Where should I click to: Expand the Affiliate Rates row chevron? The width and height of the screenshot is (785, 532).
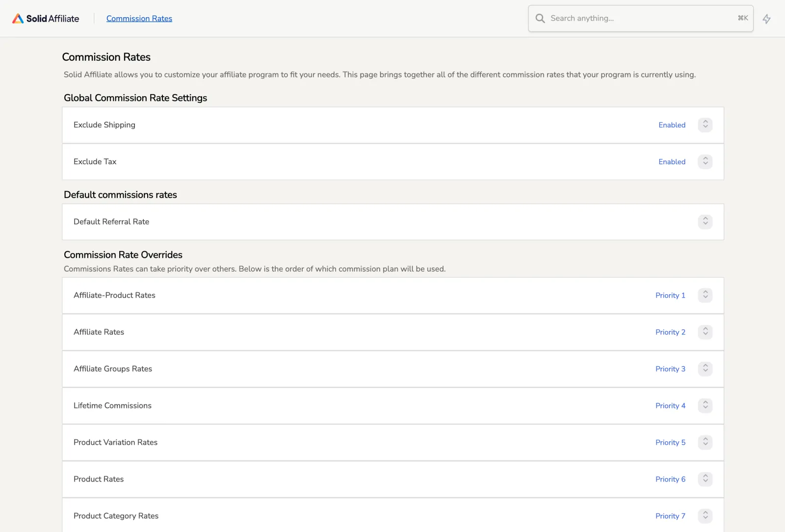[705, 332]
